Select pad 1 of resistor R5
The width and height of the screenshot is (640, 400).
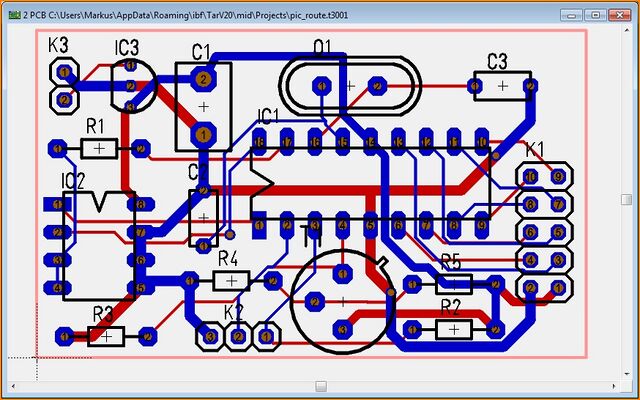pyautogui.click(x=411, y=284)
